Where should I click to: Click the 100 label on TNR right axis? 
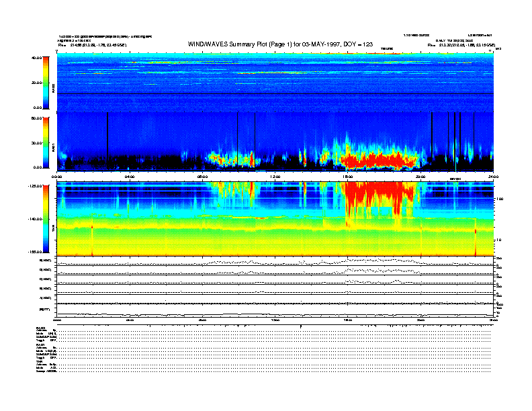(500, 199)
